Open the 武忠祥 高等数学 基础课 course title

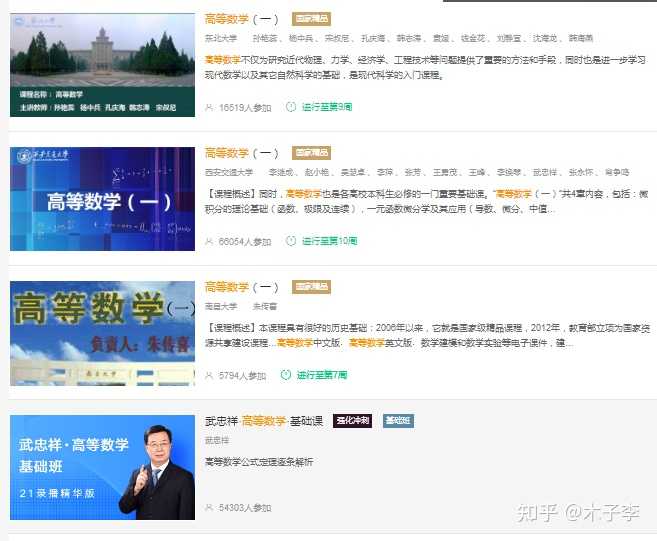pos(264,421)
